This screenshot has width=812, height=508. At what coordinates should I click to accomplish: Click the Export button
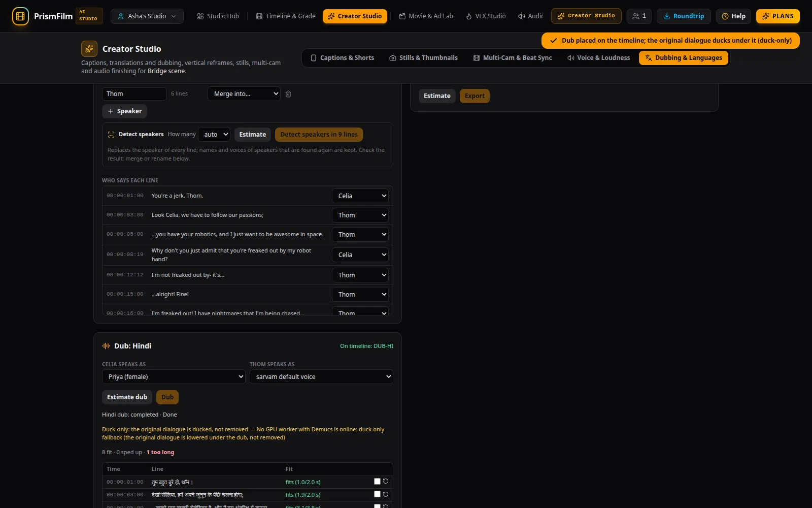coord(475,96)
